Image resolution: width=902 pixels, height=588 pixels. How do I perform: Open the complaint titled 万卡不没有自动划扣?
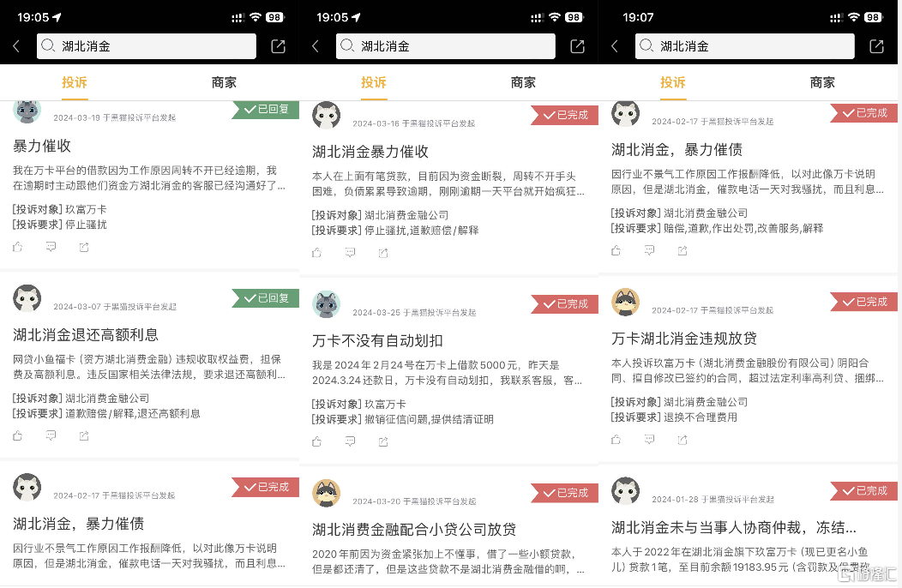tap(377, 340)
